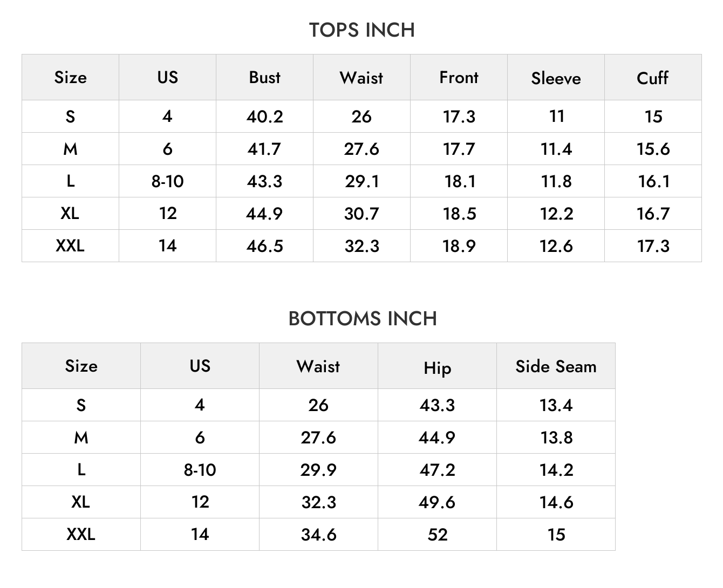Click the side seam value 13.4

tap(556, 405)
